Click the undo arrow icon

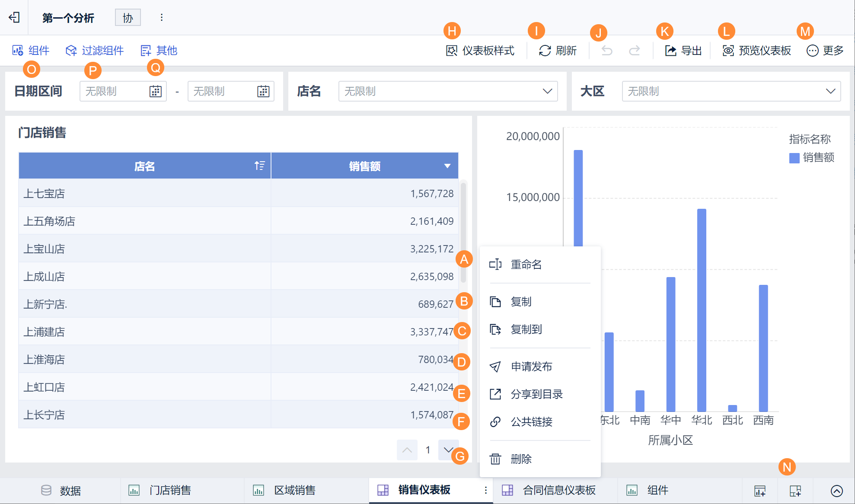pyautogui.click(x=607, y=51)
